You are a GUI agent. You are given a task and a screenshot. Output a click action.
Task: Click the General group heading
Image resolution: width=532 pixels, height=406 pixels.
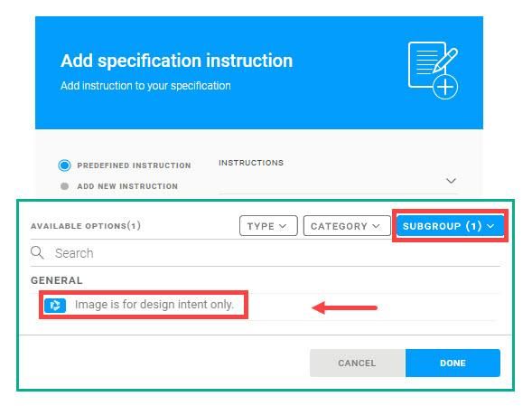point(57,280)
